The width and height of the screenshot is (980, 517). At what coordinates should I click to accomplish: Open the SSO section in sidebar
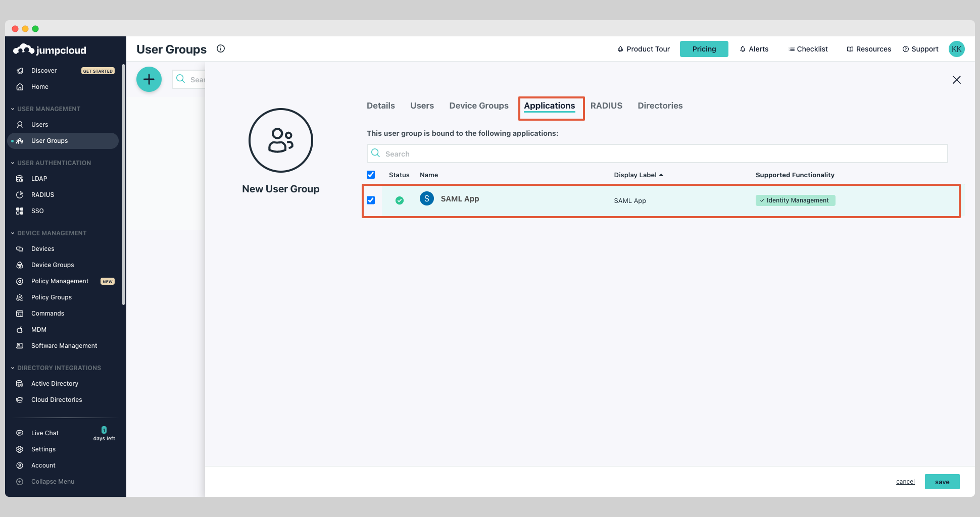[36, 211]
